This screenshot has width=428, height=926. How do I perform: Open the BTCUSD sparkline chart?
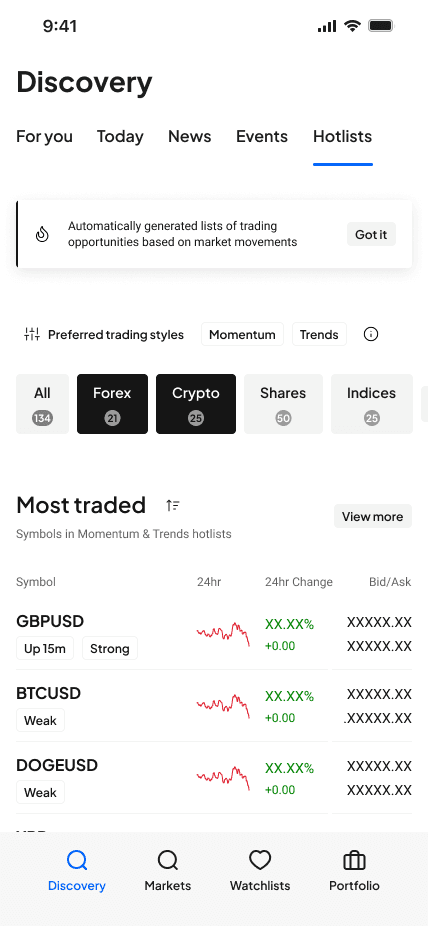point(223,706)
